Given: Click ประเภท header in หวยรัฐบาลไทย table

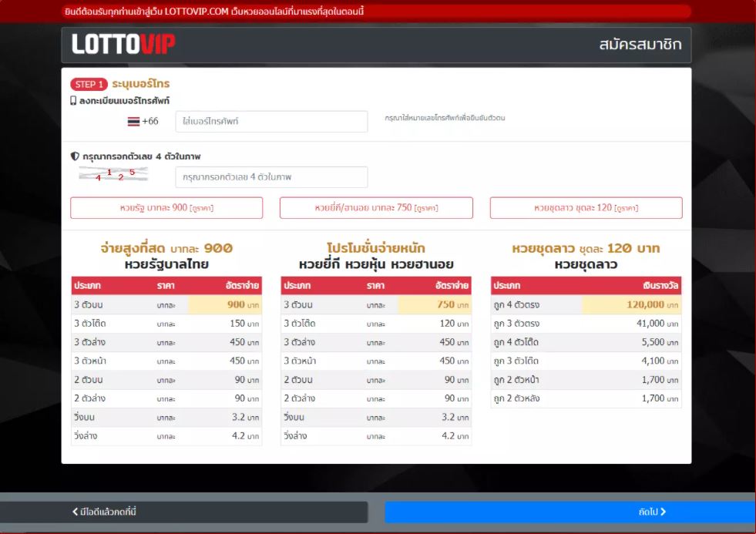Looking at the screenshot, I should (87, 285).
